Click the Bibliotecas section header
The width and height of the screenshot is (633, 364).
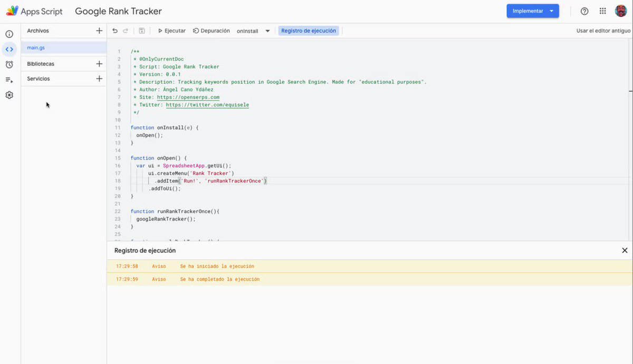(x=41, y=64)
